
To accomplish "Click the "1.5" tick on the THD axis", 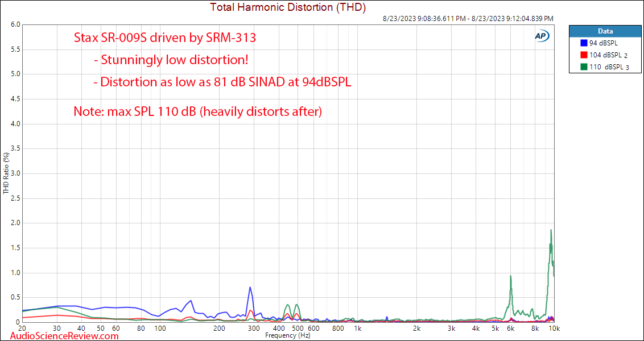I will click(x=15, y=248).
